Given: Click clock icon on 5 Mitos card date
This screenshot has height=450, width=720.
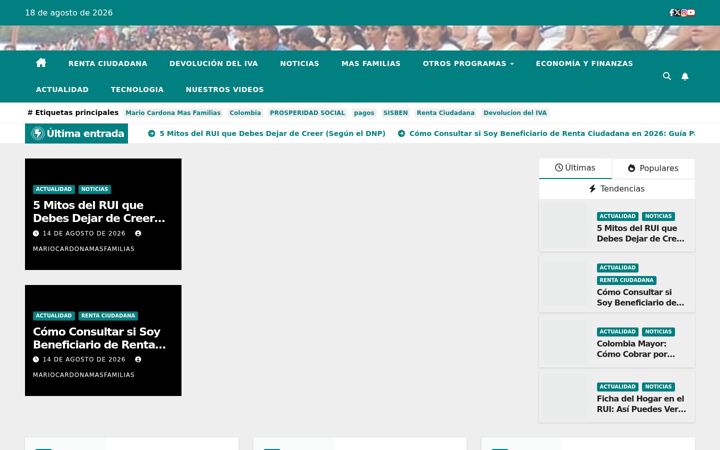Looking at the screenshot, I should [36, 233].
